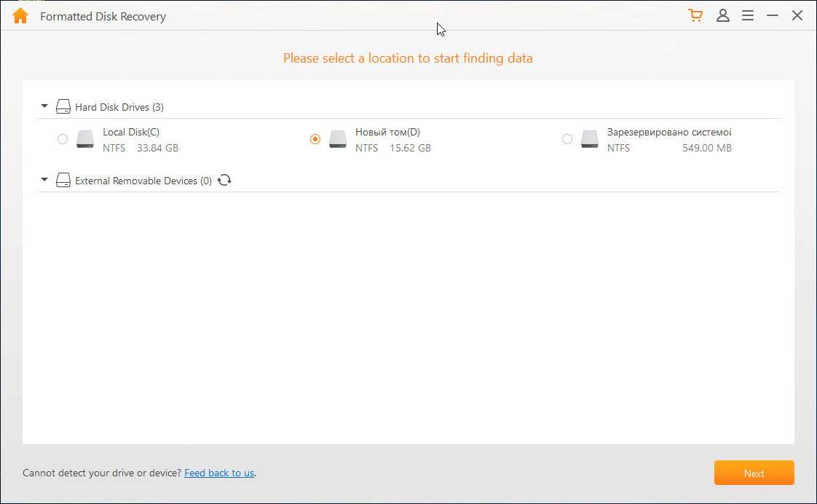Click the Local Disk(C) drive icon
Image resolution: width=817 pixels, height=504 pixels.
coord(85,139)
